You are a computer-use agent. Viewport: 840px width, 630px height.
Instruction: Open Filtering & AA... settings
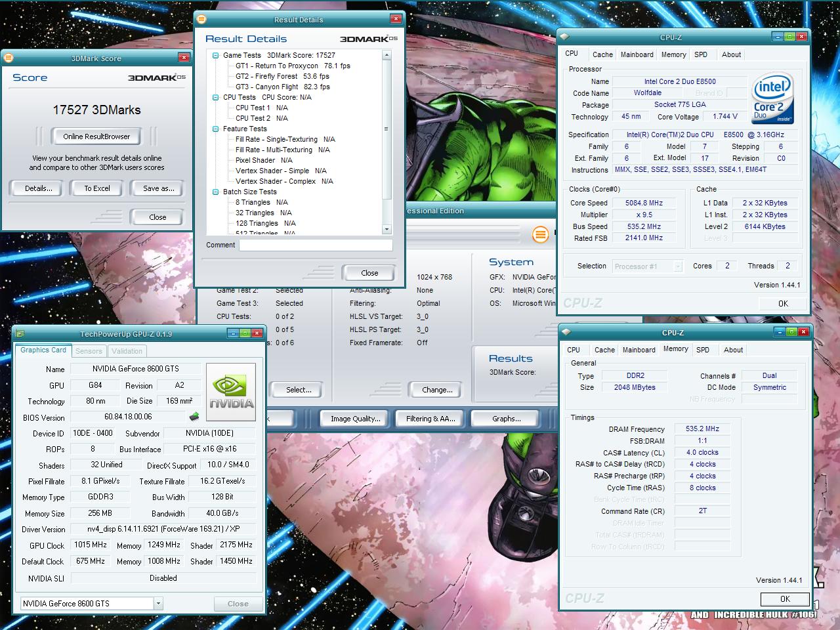(430, 419)
